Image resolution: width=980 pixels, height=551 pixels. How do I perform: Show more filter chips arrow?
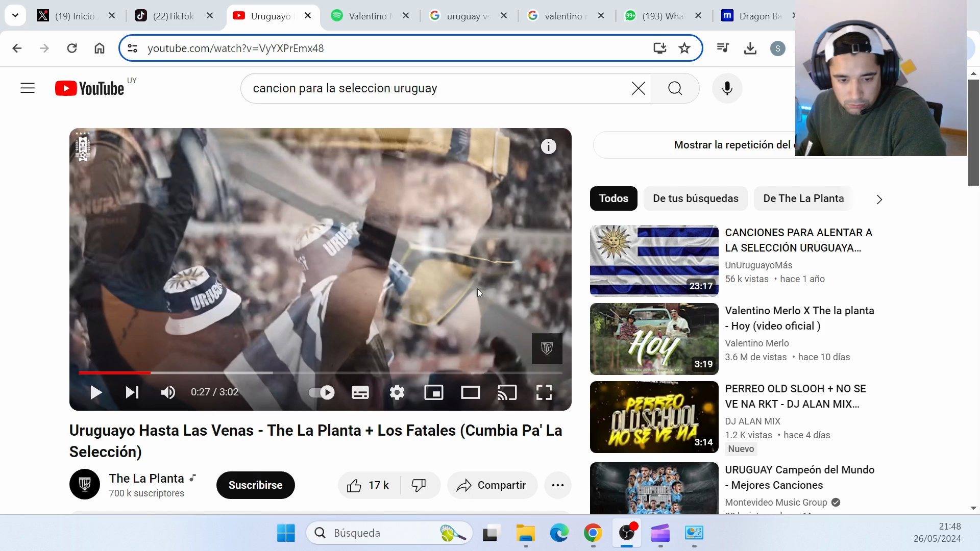(x=879, y=199)
